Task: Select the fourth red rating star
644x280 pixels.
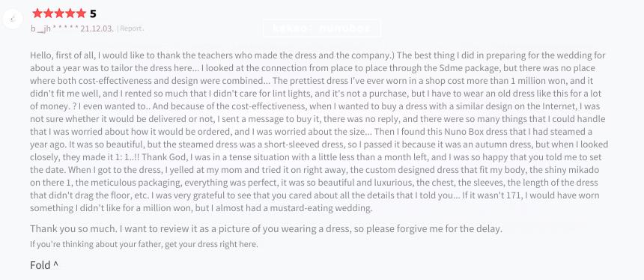Action: tap(70, 13)
